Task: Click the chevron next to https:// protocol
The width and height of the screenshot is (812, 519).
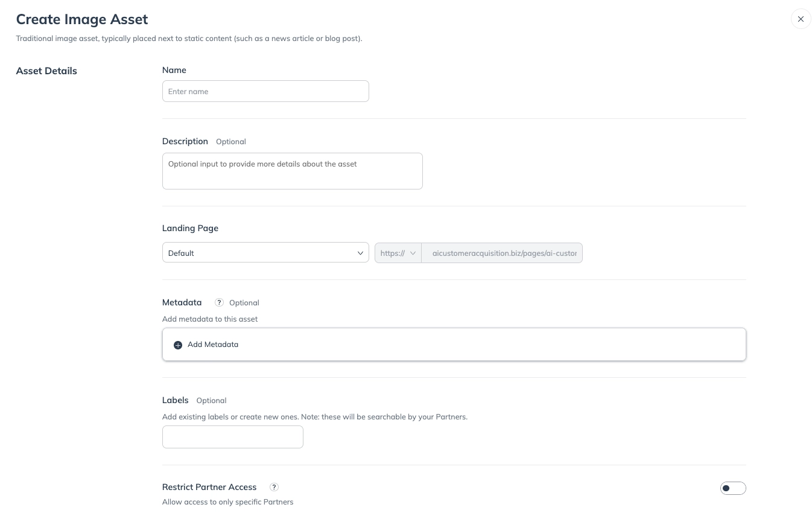Action: click(x=413, y=253)
